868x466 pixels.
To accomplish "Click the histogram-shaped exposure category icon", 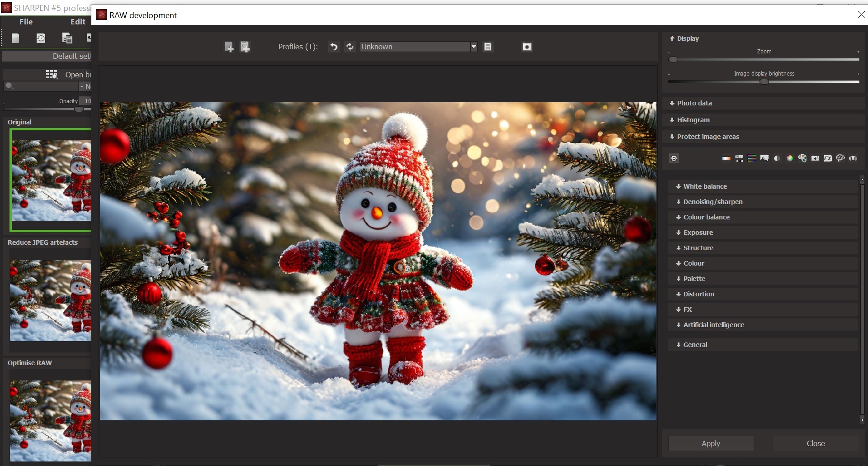I will pyautogui.click(x=764, y=158).
